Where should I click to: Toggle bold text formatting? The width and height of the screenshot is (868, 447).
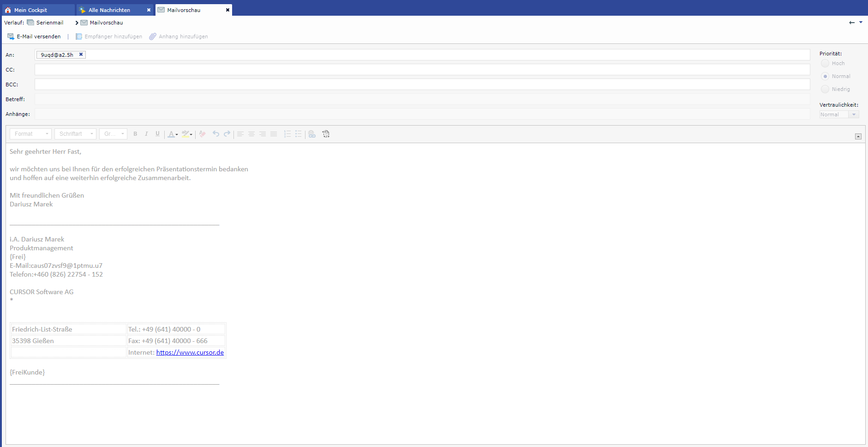[x=135, y=134]
